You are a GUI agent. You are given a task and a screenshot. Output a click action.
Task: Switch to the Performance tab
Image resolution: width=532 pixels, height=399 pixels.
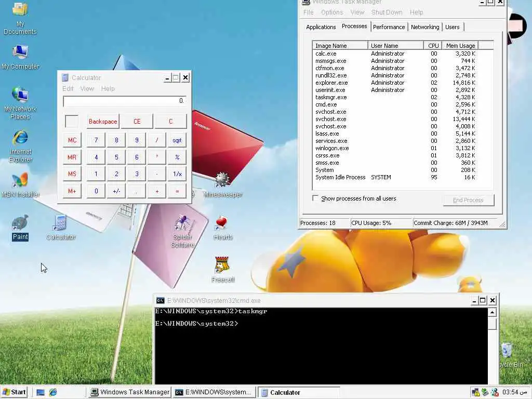coord(389,27)
